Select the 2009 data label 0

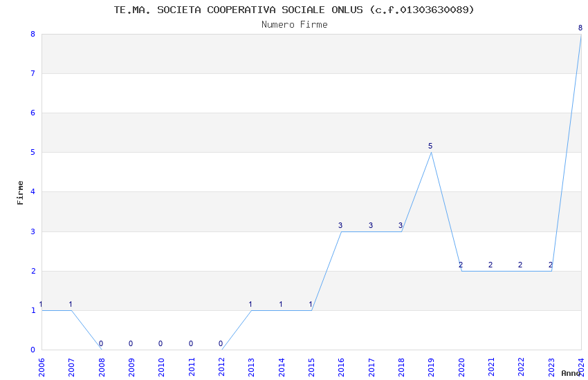[x=131, y=343]
